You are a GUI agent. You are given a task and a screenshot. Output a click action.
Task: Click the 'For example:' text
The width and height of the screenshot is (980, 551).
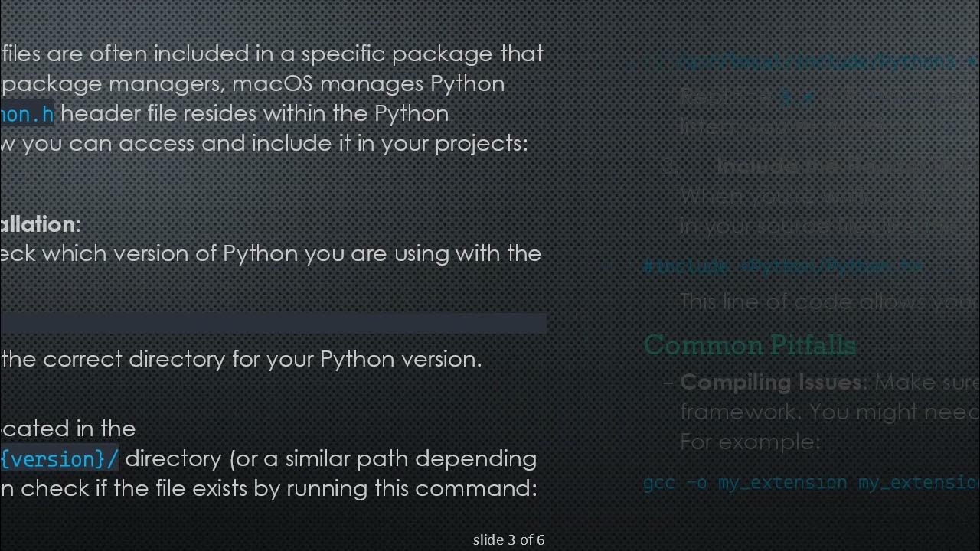click(750, 442)
